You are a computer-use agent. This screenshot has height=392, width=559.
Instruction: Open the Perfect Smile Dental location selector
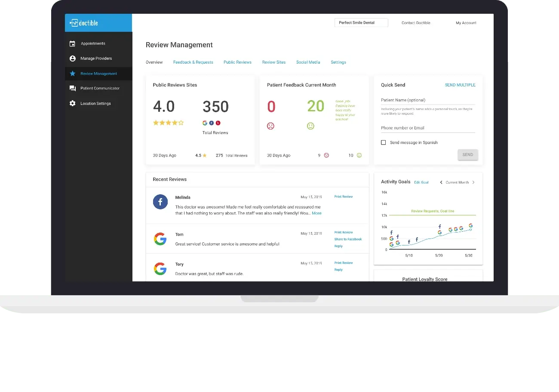(361, 23)
